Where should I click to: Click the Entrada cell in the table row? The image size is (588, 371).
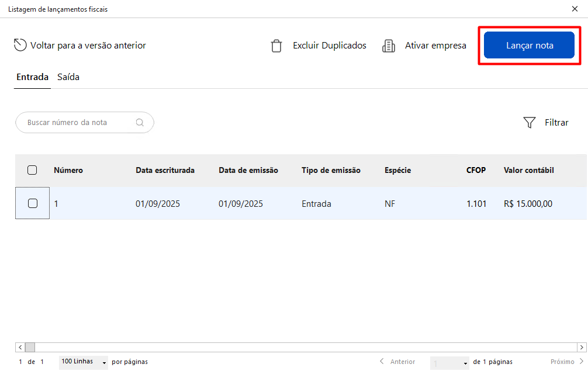[316, 204]
